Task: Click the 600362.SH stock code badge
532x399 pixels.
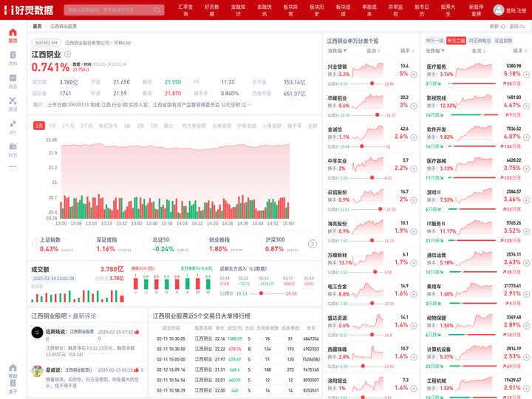Action: coord(47,43)
